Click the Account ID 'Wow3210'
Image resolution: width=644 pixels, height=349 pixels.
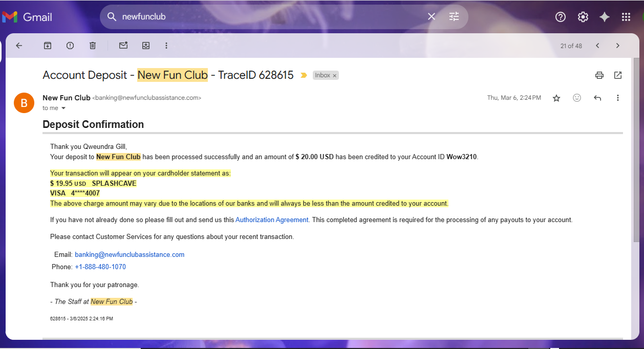point(462,157)
